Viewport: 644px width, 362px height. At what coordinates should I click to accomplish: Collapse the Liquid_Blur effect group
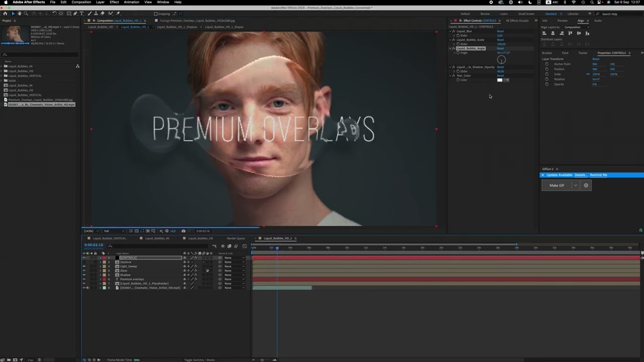[450, 31]
